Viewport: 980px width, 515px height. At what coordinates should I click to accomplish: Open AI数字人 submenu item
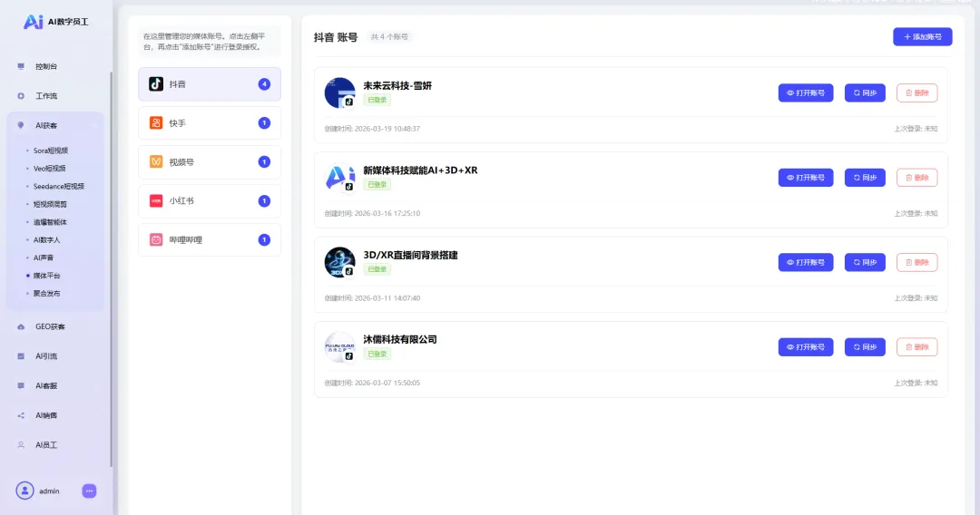click(46, 239)
